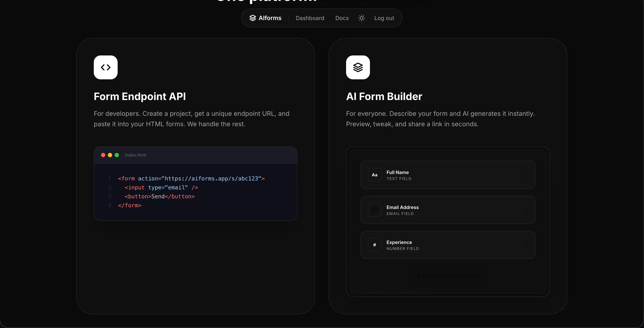Open the Docs nav link
The height and width of the screenshot is (328, 644).
pyautogui.click(x=342, y=18)
